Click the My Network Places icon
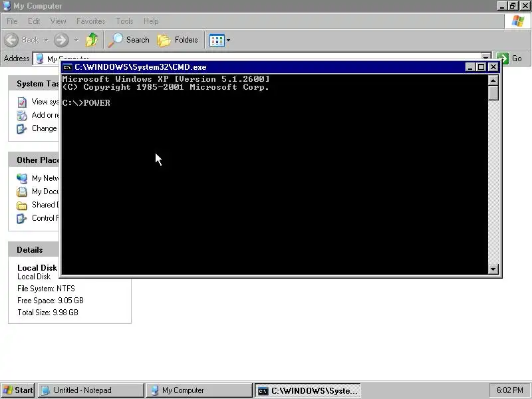This screenshot has width=532, height=399. [x=22, y=178]
